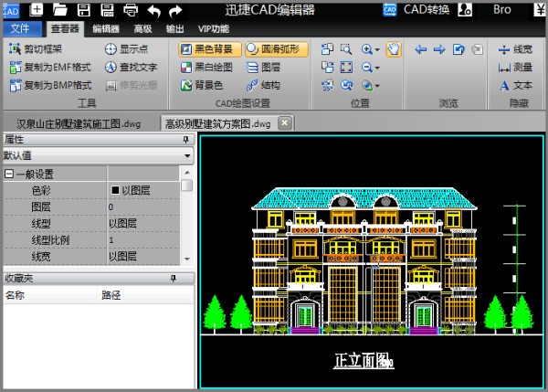Open 查找文字 find text tool
This screenshot has width=548, height=392.
131,68
